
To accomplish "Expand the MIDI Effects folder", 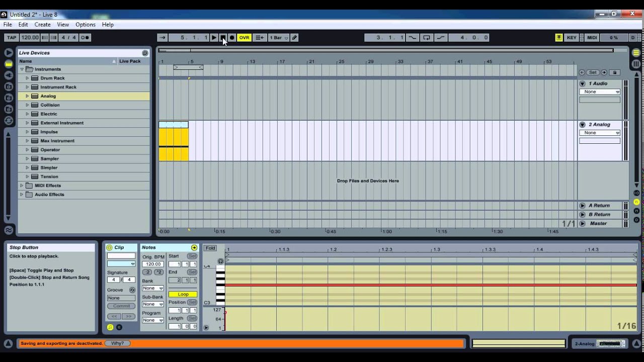I will click(22, 186).
